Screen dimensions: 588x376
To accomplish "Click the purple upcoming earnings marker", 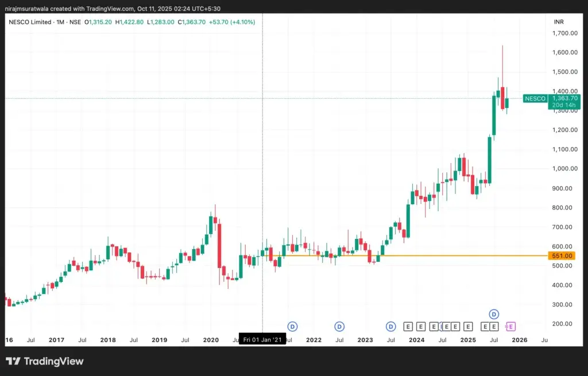I will (x=511, y=326).
